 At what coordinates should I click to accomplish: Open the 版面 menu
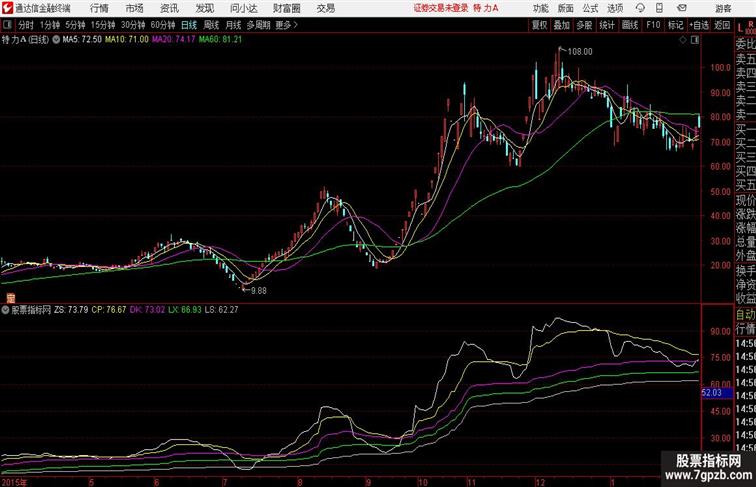point(566,8)
